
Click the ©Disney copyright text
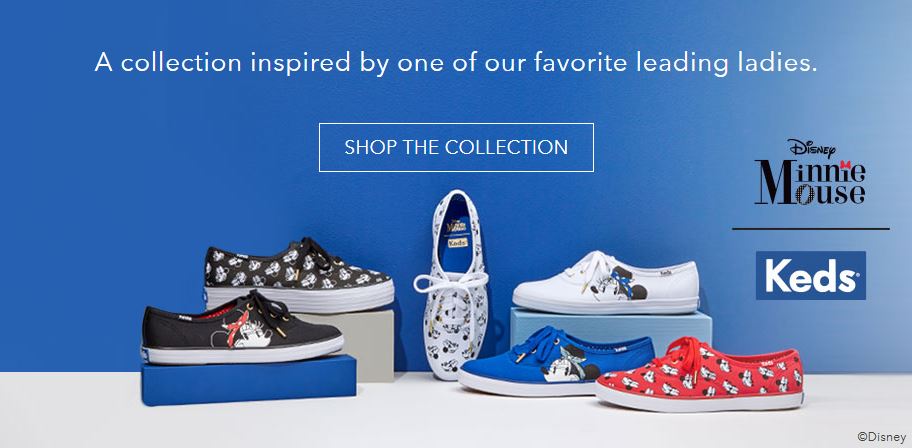(x=881, y=436)
